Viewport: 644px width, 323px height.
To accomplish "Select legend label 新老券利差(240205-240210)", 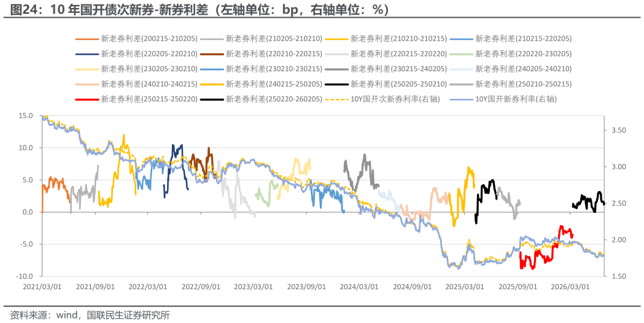I will click(524, 69).
